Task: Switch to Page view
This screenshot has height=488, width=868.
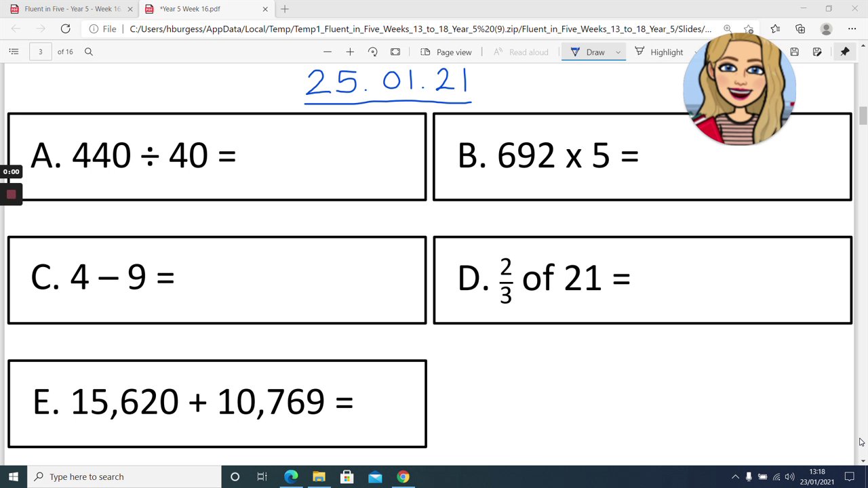Action: tap(446, 52)
